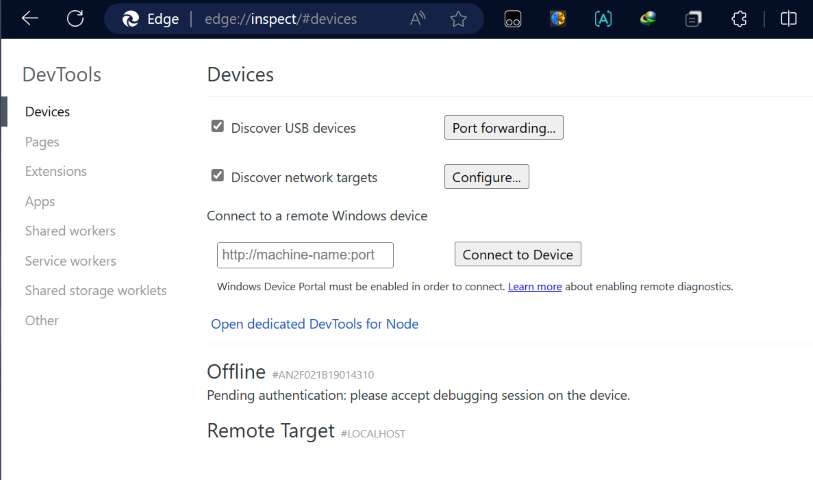Add this page to favorites with star icon
813x480 pixels.
click(458, 19)
